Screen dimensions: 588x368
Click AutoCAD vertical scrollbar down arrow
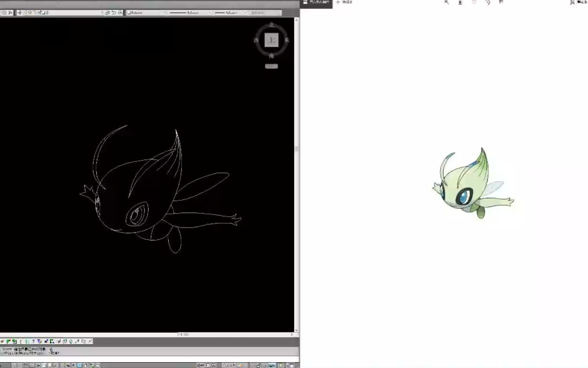tap(296, 330)
